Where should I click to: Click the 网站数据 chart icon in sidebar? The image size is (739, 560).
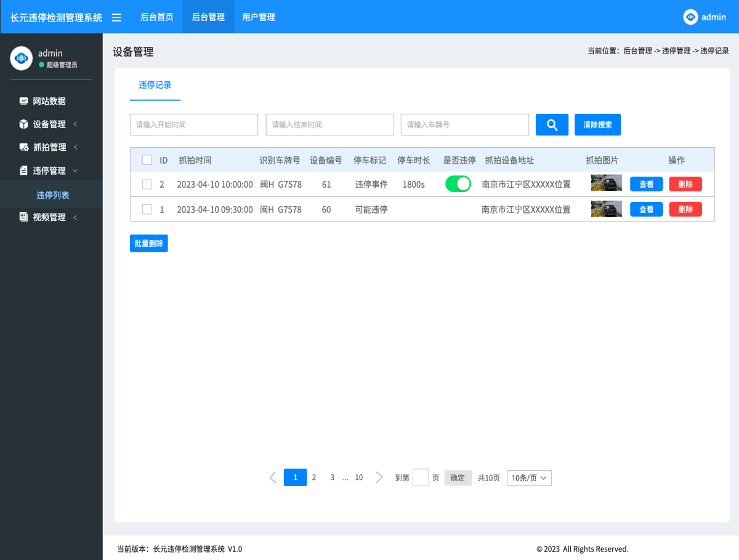pyautogui.click(x=23, y=101)
